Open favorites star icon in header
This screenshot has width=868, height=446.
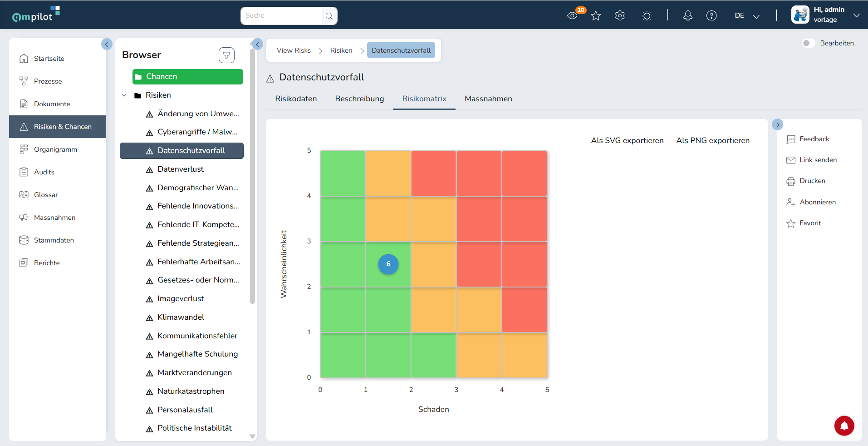click(596, 16)
